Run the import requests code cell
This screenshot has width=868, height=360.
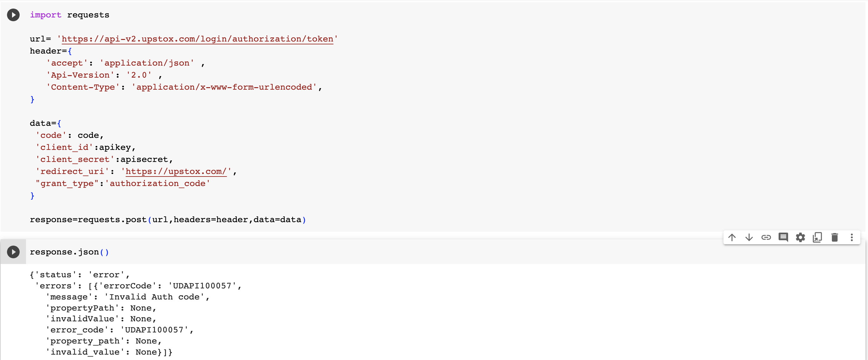click(x=13, y=15)
